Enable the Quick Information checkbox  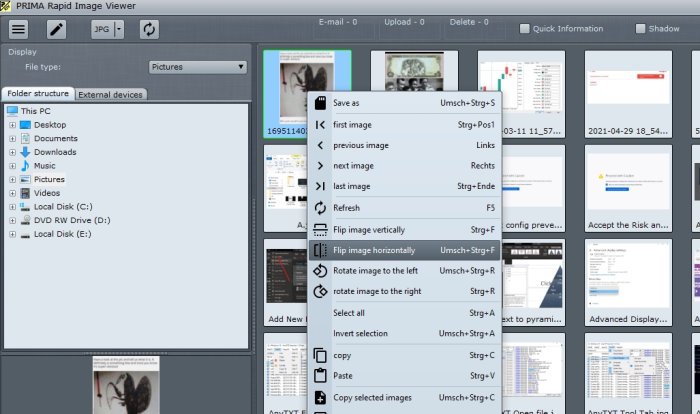[525, 29]
